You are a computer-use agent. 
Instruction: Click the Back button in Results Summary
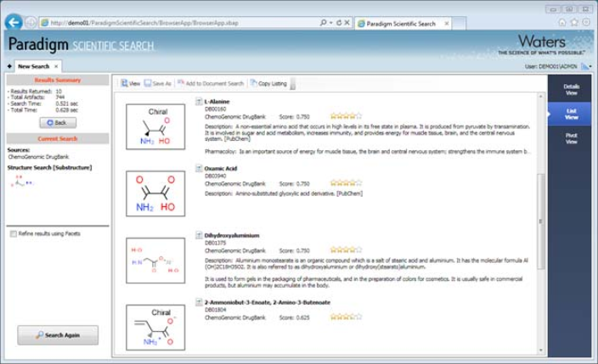58,123
